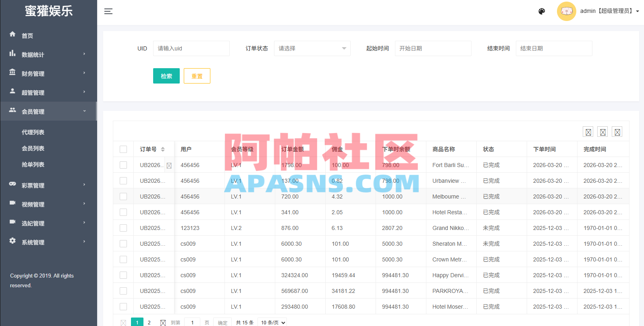Click the middle table toolbar icon

[x=603, y=132]
